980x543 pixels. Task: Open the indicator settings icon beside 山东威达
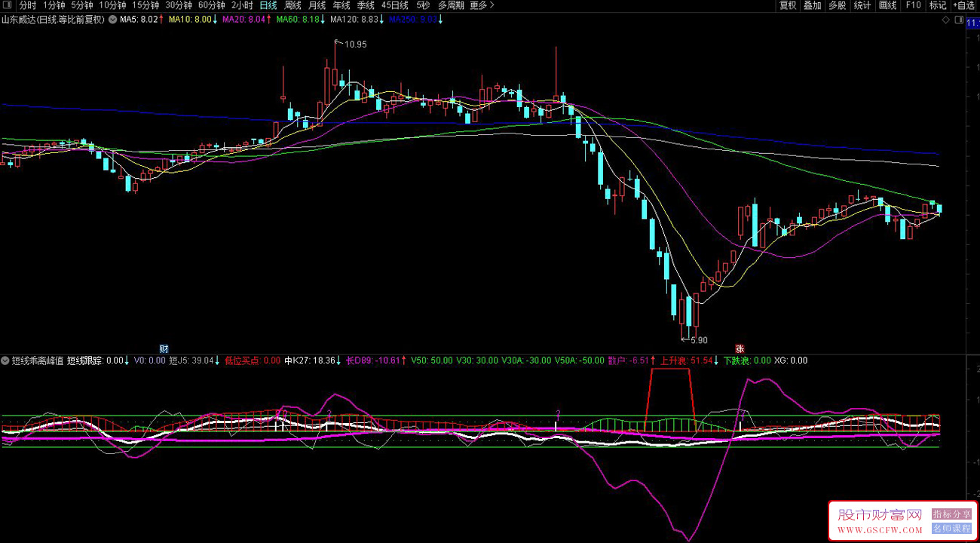tap(112, 20)
